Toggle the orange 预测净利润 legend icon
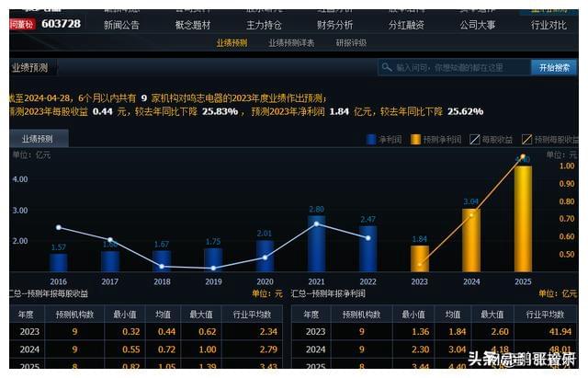Image resolution: width=588 pixels, height=378 pixels. click(x=416, y=140)
